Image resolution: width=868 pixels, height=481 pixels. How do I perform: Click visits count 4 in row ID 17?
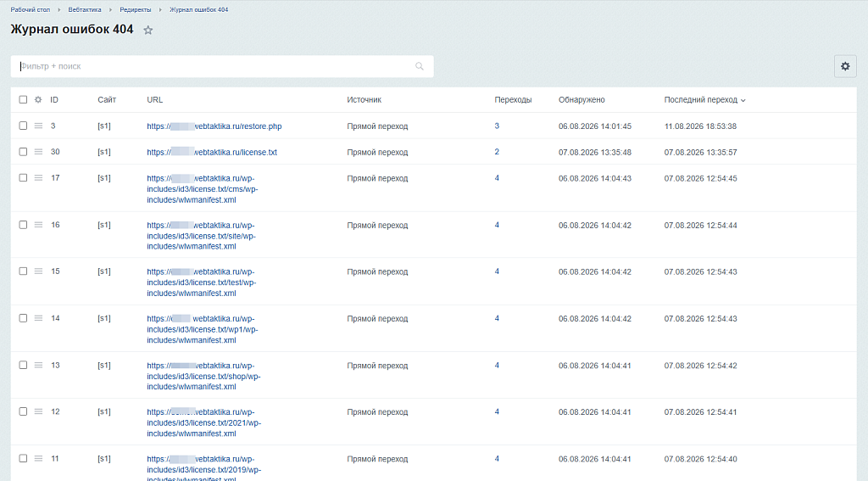click(x=497, y=178)
